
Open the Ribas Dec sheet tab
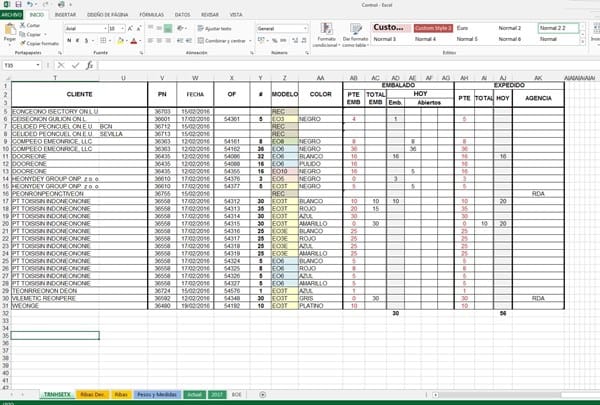pyautogui.click(x=92, y=394)
